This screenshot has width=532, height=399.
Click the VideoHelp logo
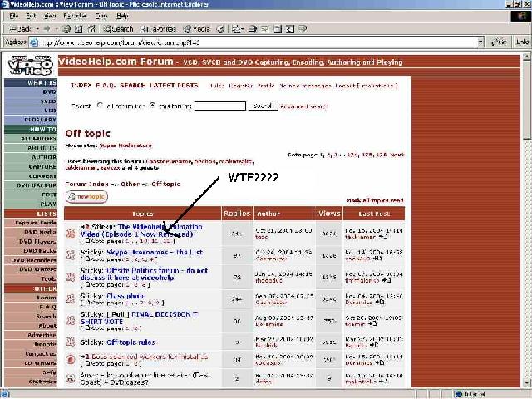[31, 65]
